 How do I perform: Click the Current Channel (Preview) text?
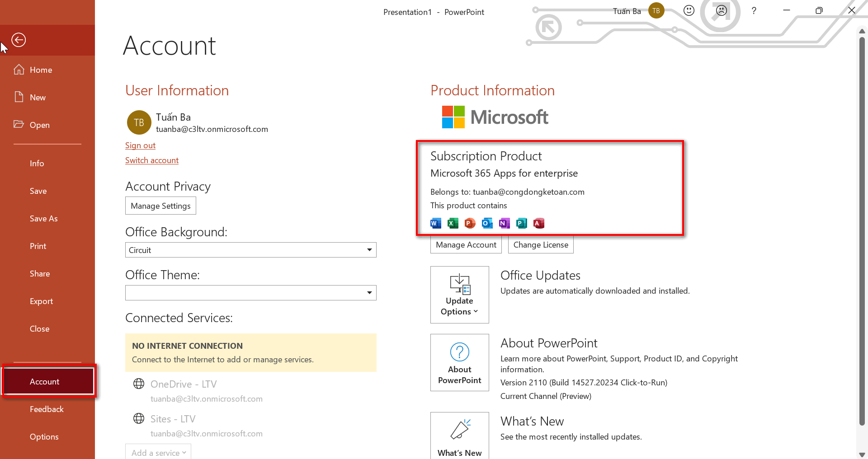click(x=546, y=396)
